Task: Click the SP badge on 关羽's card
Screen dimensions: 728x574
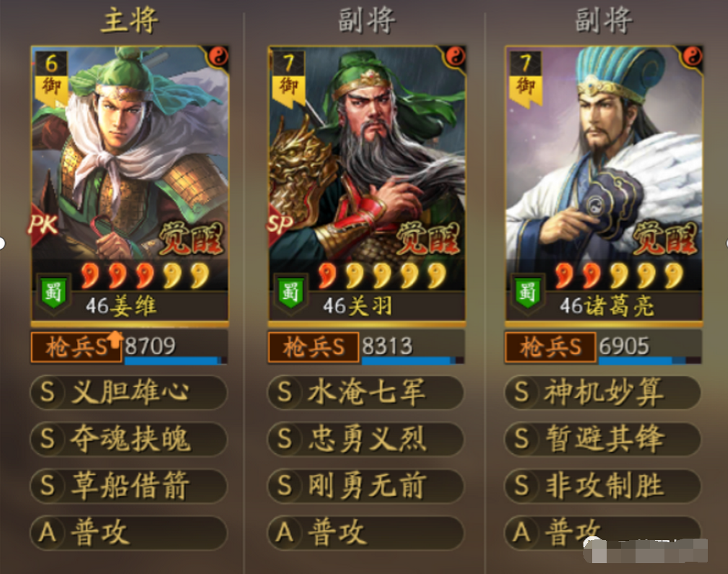Action: pos(279,225)
